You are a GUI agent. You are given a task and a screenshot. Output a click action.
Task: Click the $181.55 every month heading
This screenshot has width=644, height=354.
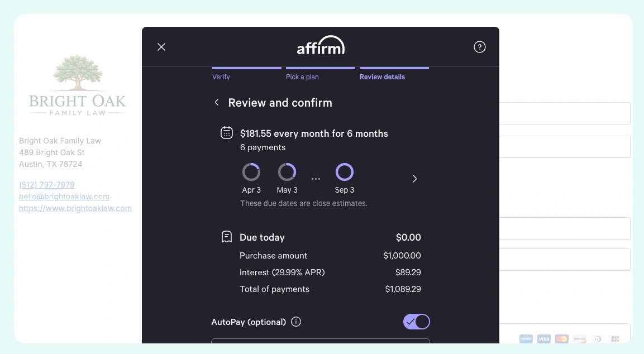click(314, 133)
